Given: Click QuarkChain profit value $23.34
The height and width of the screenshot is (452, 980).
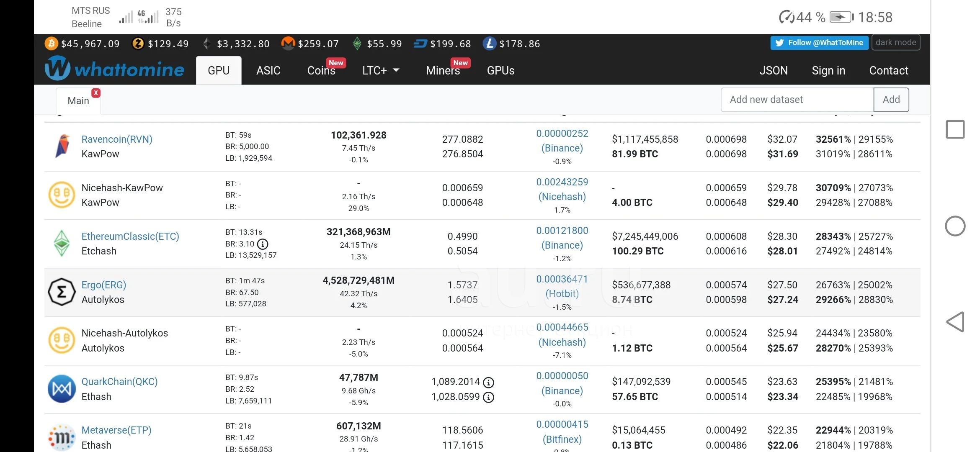Looking at the screenshot, I should point(783,397).
